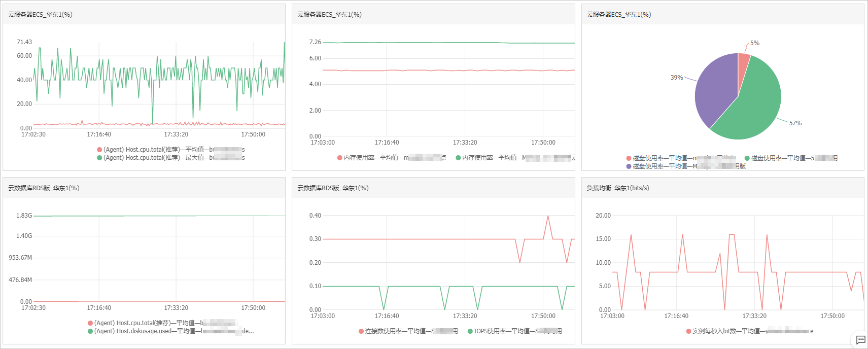868x349 pixels.
Task: Click the 7.26 axis maximum label
Action: click(315, 42)
